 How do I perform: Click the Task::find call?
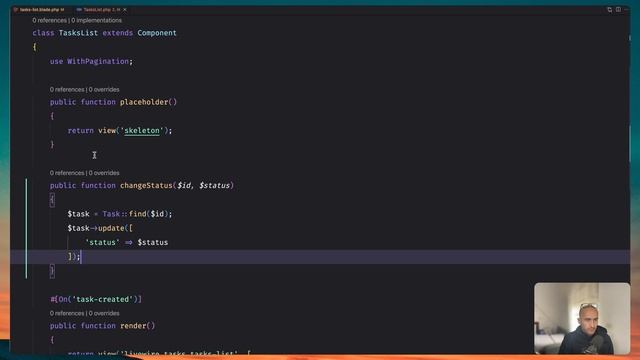(137, 214)
